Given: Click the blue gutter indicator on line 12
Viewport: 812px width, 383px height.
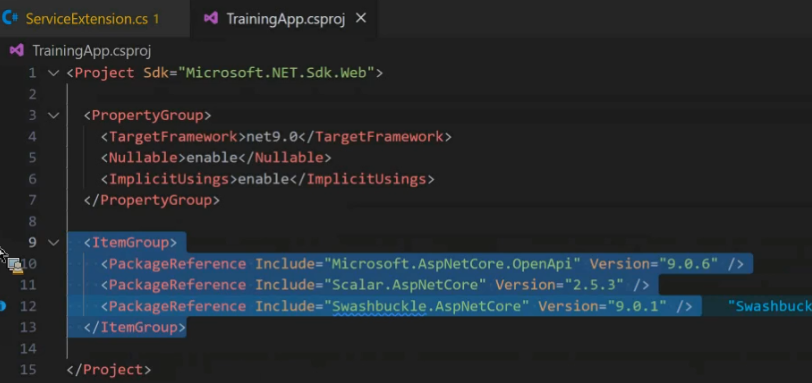Looking at the screenshot, I should (x=2, y=306).
